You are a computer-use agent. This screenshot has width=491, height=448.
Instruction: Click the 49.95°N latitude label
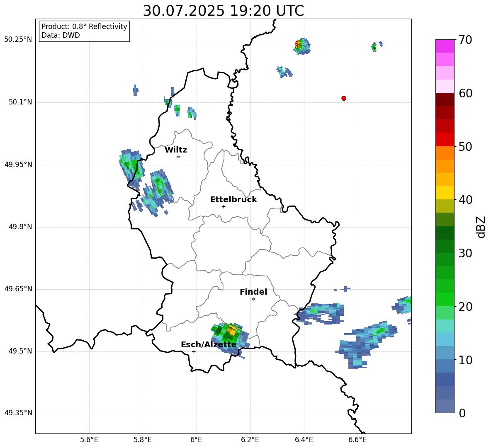pyautogui.click(x=18, y=165)
